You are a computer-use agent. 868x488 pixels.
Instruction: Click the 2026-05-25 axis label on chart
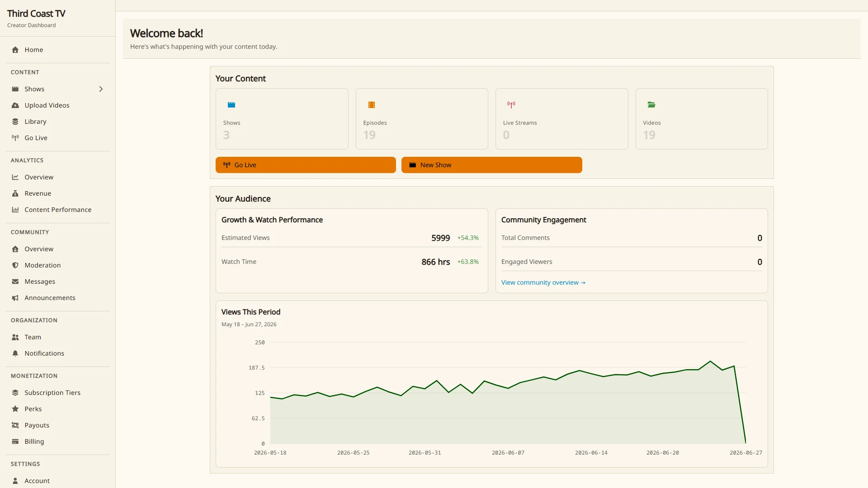(x=354, y=453)
